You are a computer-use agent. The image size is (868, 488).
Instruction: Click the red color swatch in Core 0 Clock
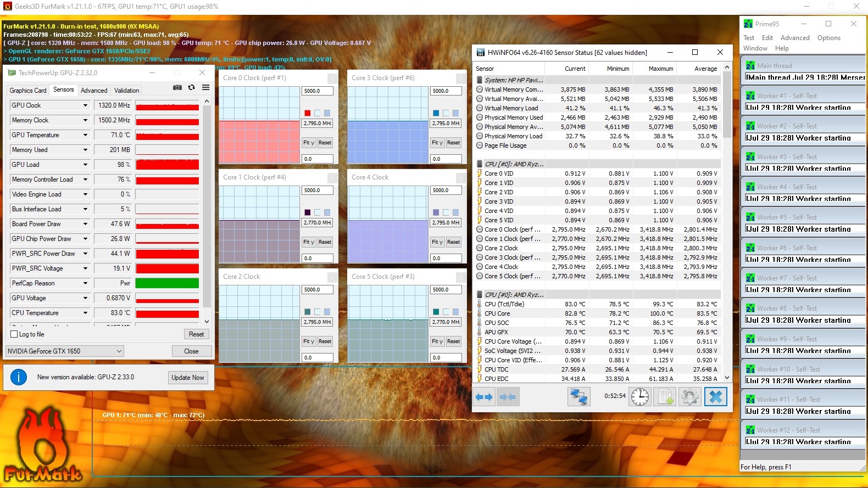[308, 113]
